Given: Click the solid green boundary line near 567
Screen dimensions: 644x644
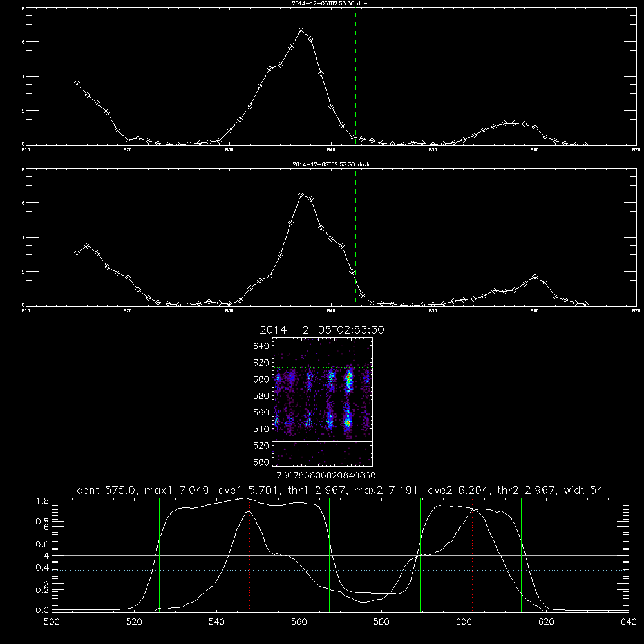Looking at the screenshot, I should pos(329,554).
